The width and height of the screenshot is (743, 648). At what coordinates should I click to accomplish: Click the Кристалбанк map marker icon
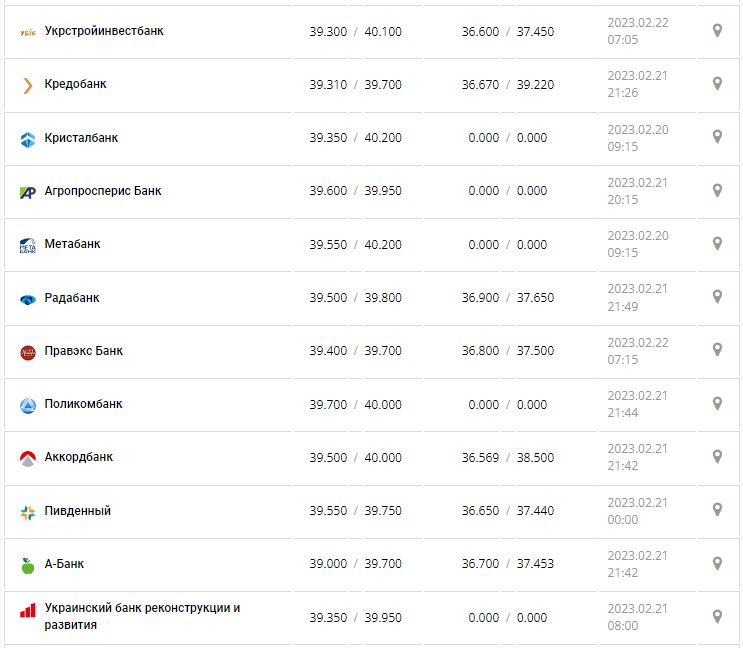pyautogui.click(x=717, y=137)
